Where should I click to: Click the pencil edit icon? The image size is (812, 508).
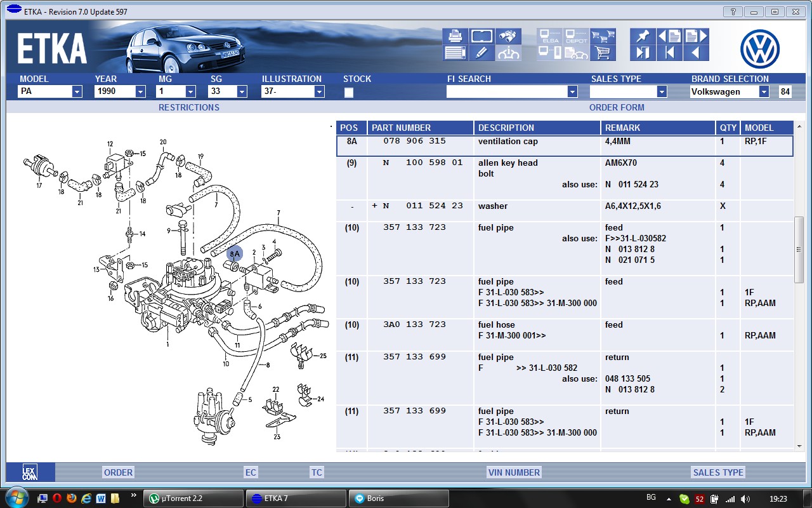pos(482,53)
